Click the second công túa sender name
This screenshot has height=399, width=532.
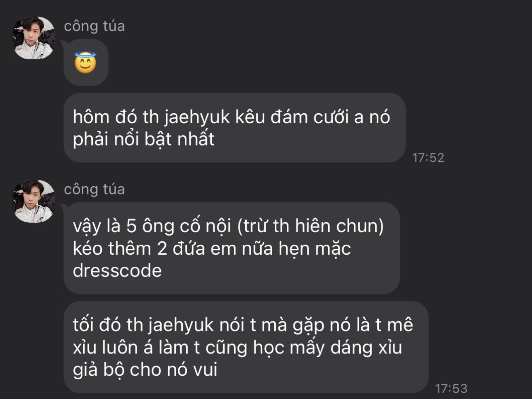pyautogui.click(x=94, y=189)
